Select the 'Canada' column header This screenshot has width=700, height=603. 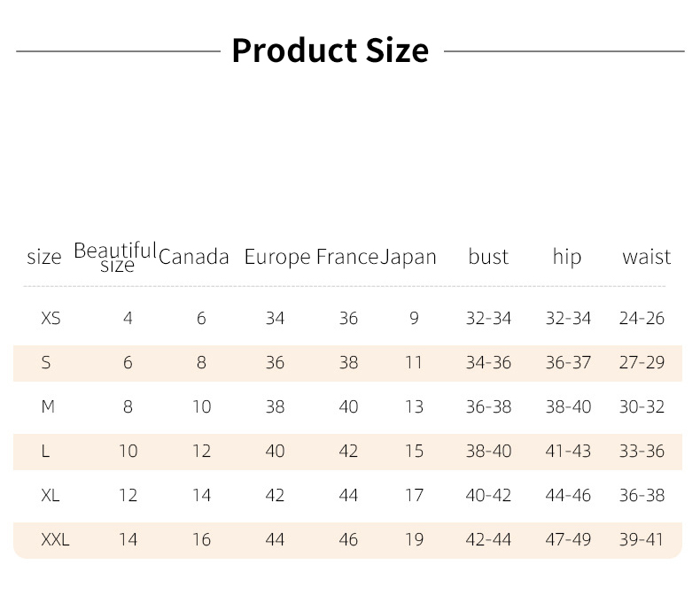point(194,257)
